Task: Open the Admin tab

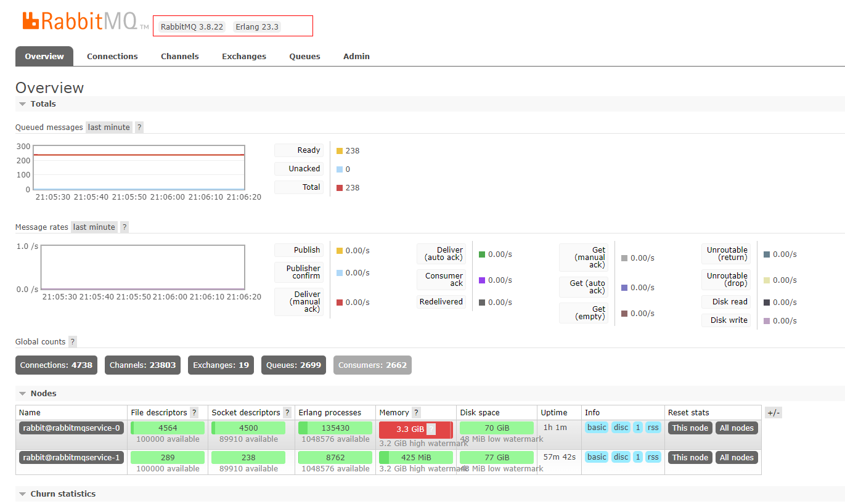Action: tap(356, 56)
